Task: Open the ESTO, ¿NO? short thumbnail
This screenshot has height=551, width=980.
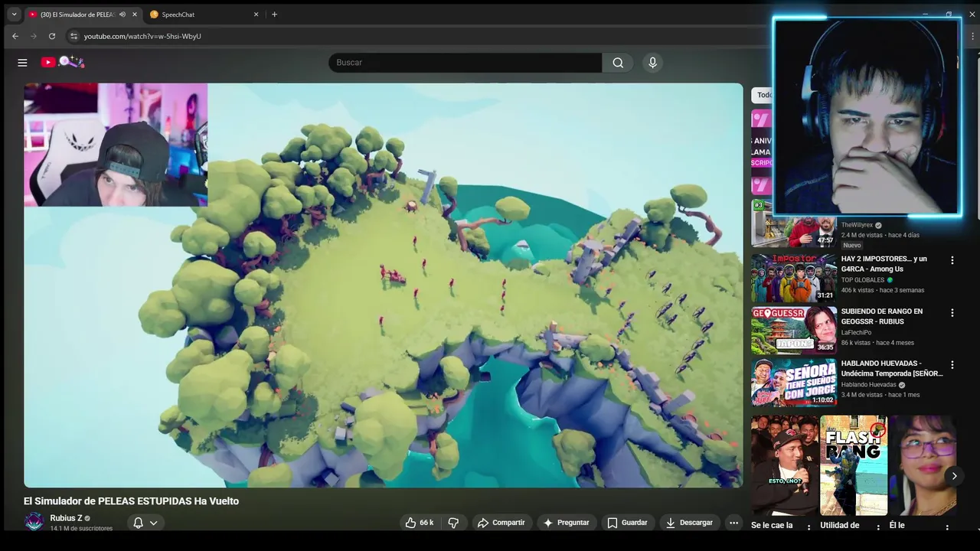Action: pos(785,465)
